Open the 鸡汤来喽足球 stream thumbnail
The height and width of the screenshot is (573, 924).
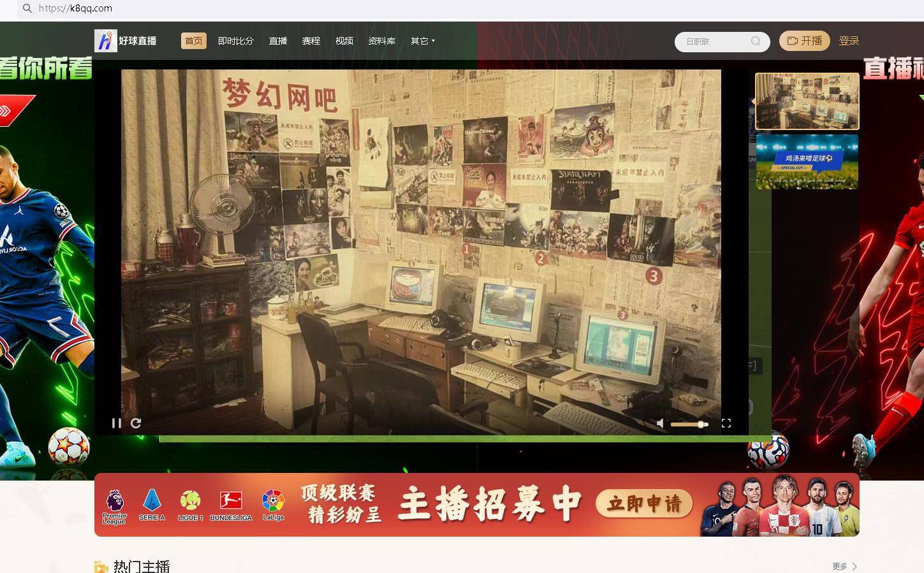tap(807, 161)
